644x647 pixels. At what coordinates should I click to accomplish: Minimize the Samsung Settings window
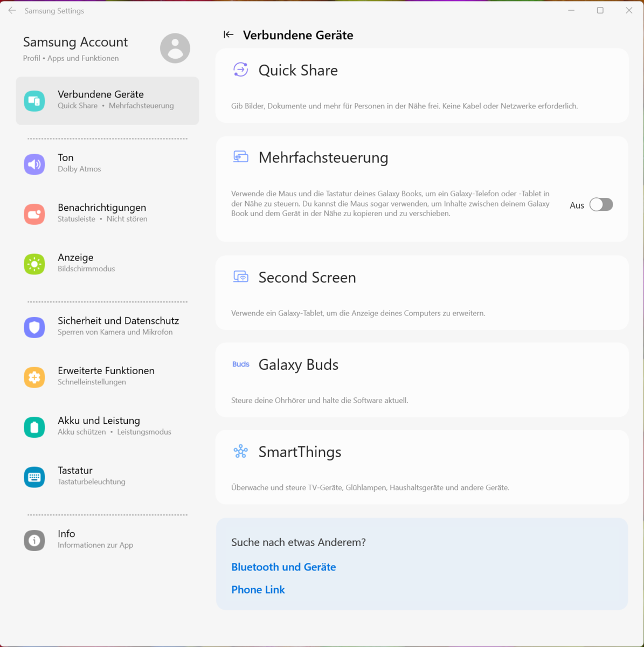coord(571,10)
